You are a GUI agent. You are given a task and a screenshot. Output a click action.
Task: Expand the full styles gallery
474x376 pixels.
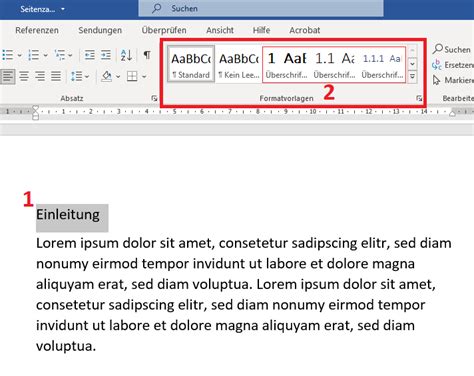pyautogui.click(x=412, y=76)
